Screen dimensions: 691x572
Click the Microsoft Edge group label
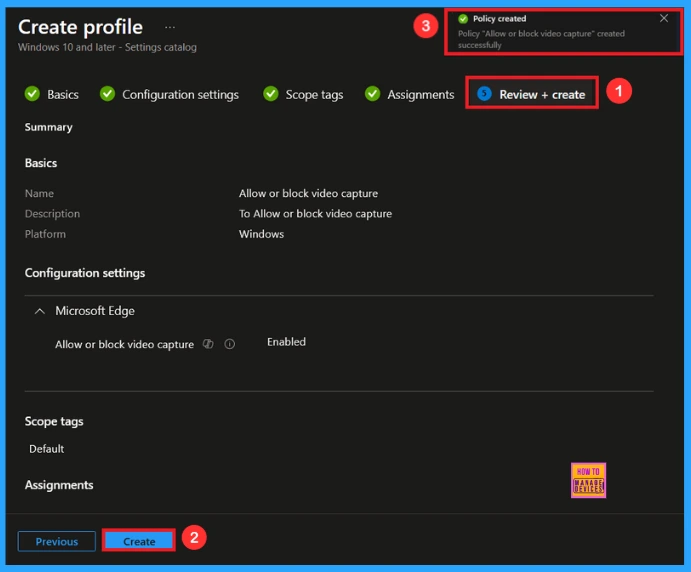pyautogui.click(x=95, y=311)
